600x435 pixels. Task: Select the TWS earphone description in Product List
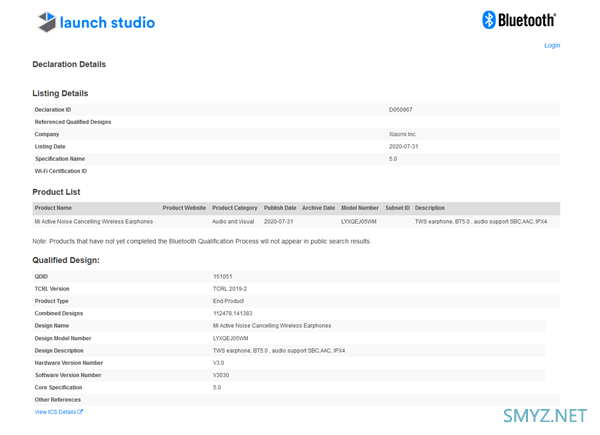481,222
